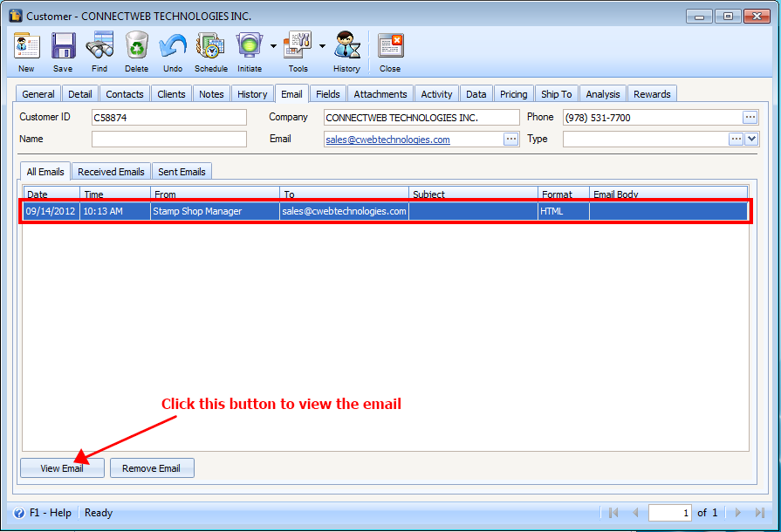The height and width of the screenshot is (532, 781).
Task: Expand the Tools dropdown arrow
Action: [x=322, y=45]
